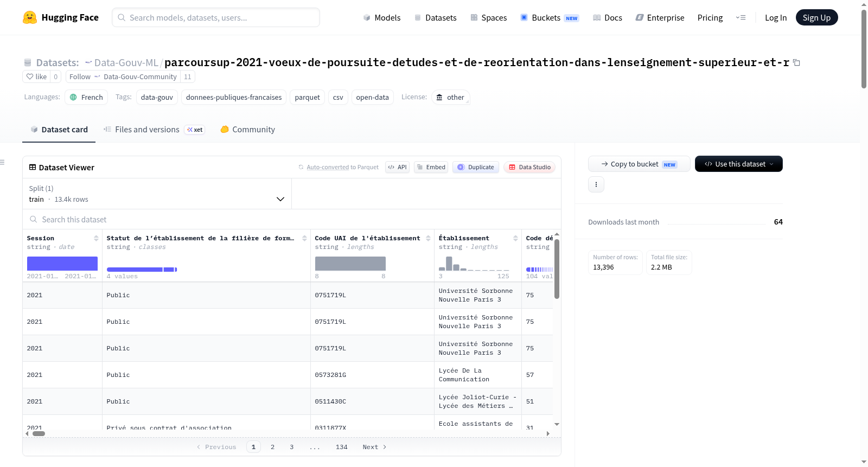
Task: Open the Datasets menu
Action: coord(435,17)
